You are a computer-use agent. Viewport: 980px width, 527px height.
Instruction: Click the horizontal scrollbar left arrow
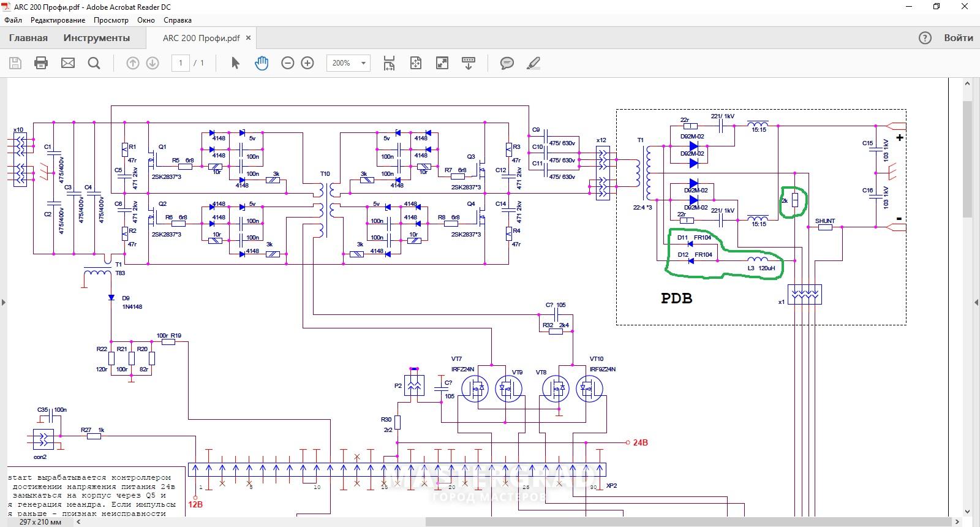point(78,521)
